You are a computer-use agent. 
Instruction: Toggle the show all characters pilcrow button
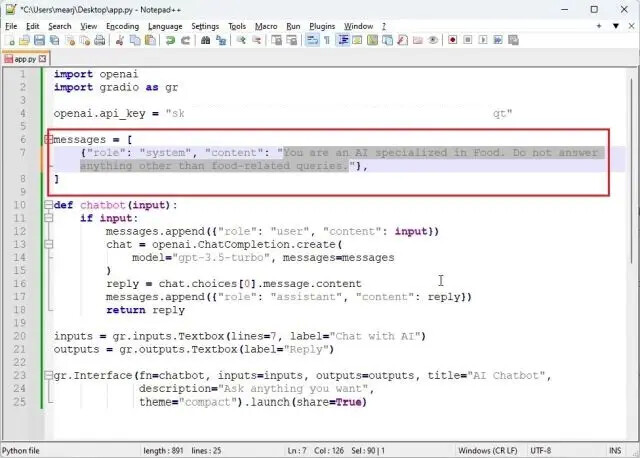[326, 40]
